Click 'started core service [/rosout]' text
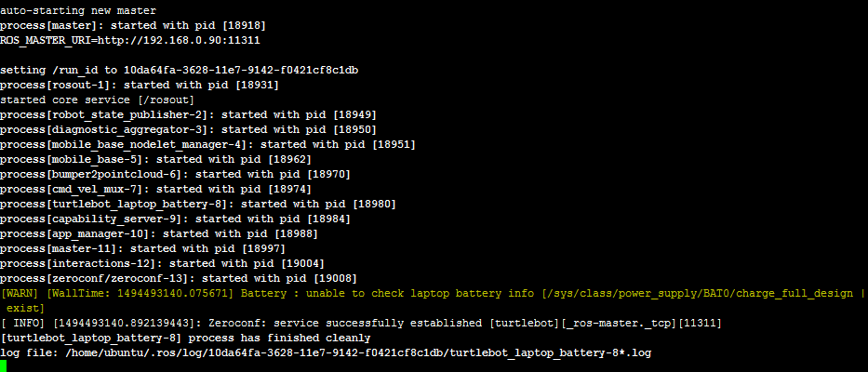This screenshot has height=372, width=868. coord(98,100)
